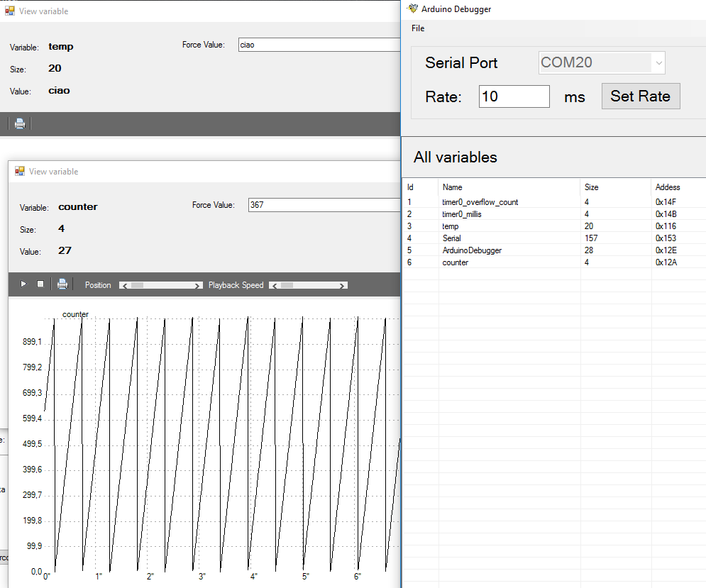Click the Force Value field containing 367
The image size is (706, 588).
[326, 205]
